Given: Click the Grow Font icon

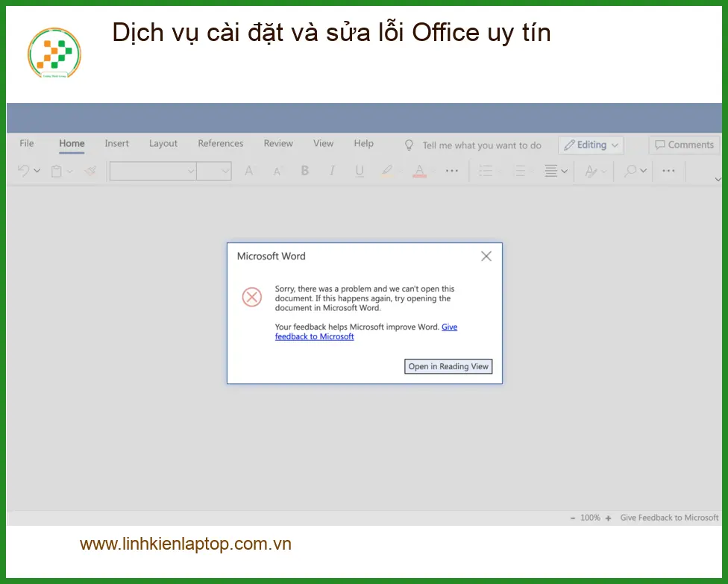Looking at the screenshot, I should (x=249, y=171).
